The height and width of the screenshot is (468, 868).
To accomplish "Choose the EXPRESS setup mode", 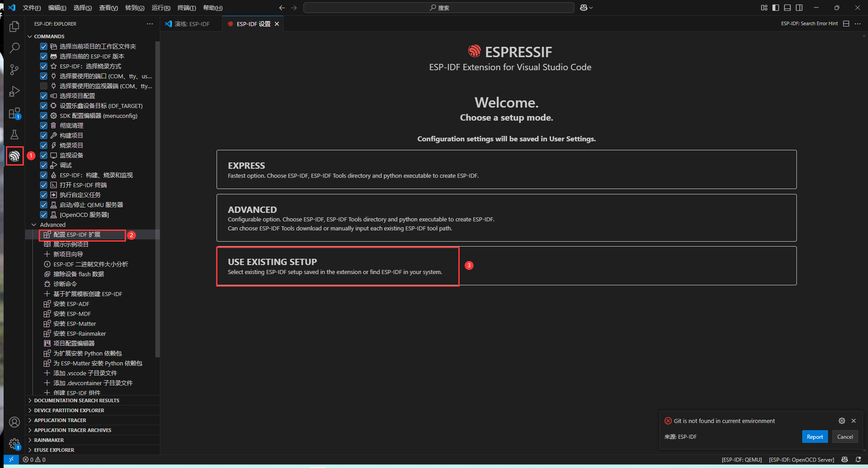I will 506,169.
